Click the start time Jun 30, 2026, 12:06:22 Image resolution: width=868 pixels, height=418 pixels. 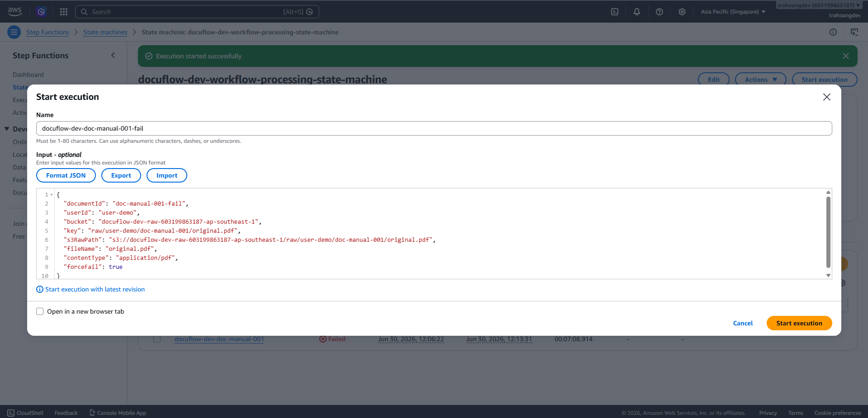click(x=411, y=339)
